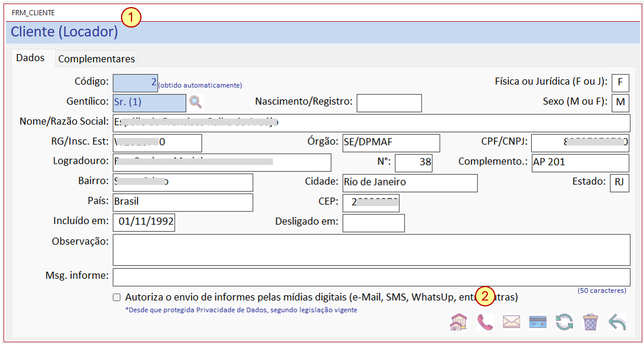Click the Cidade field with Rio de Janeiro
The width and height of the screenshot is (644, 344).
pyautogui.click(x=410, y=183)
